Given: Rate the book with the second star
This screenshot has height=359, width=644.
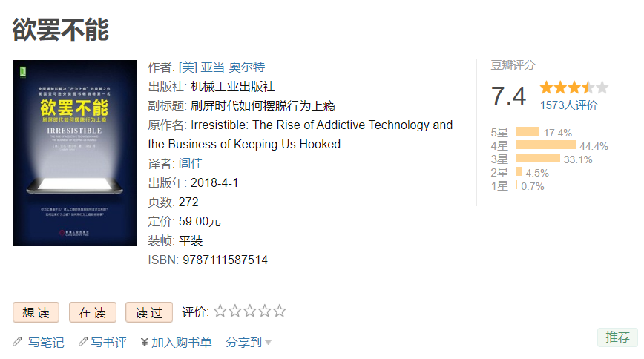Looking at the screenshot, I should click(x=235, y=311).
